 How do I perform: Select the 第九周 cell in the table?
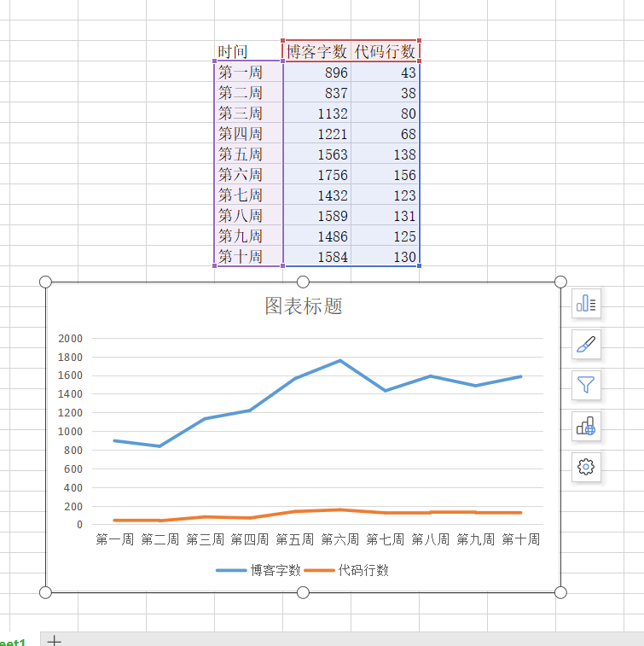249,236
